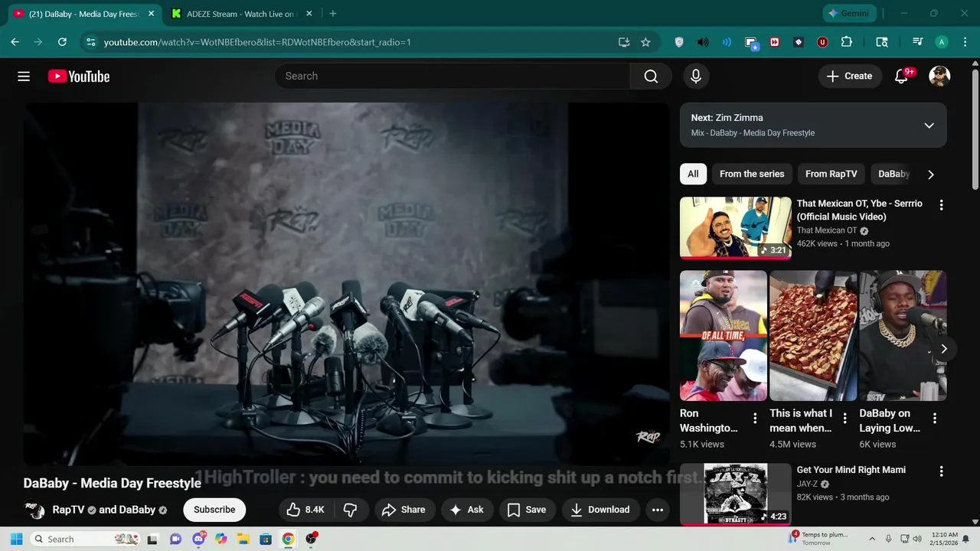The width and height of the screenshot is (980, 551).
Task: Open Ron Washington short thumbnail
Action: (x=724, y=335)
